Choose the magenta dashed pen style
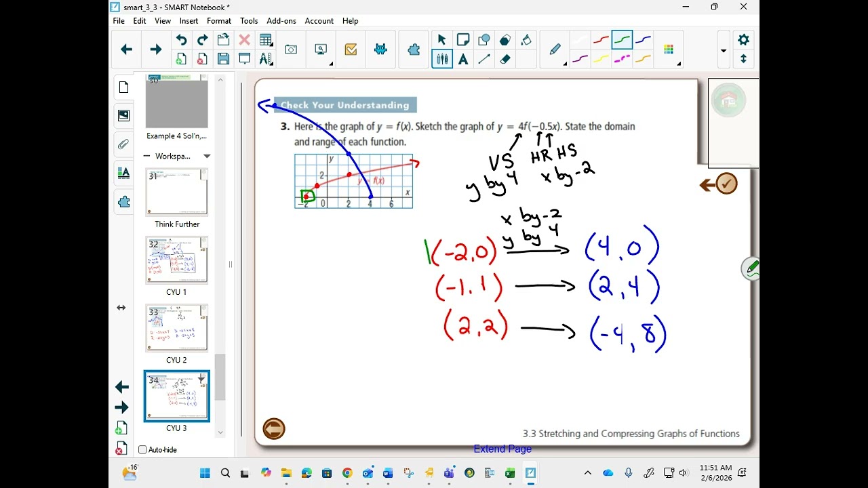Screen dimensions: 868x488 623,59
